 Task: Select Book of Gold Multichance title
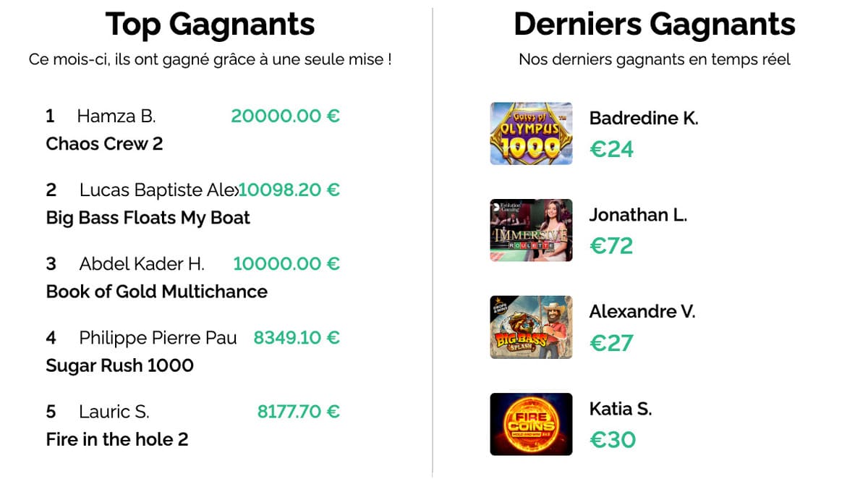tap(156, 292)
